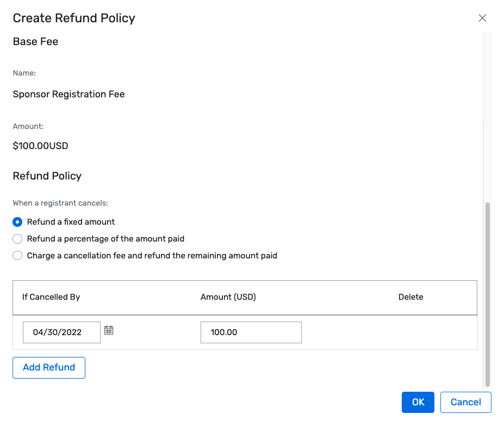The image size is (504, 426).
Task: Dismiss changes using the Cancel button
Action: [465, 402]
